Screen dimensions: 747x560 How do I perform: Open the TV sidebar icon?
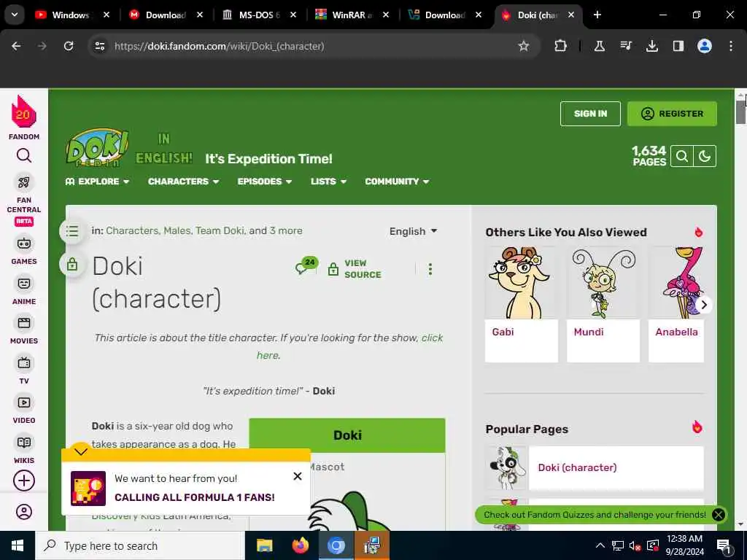[24, 363]
